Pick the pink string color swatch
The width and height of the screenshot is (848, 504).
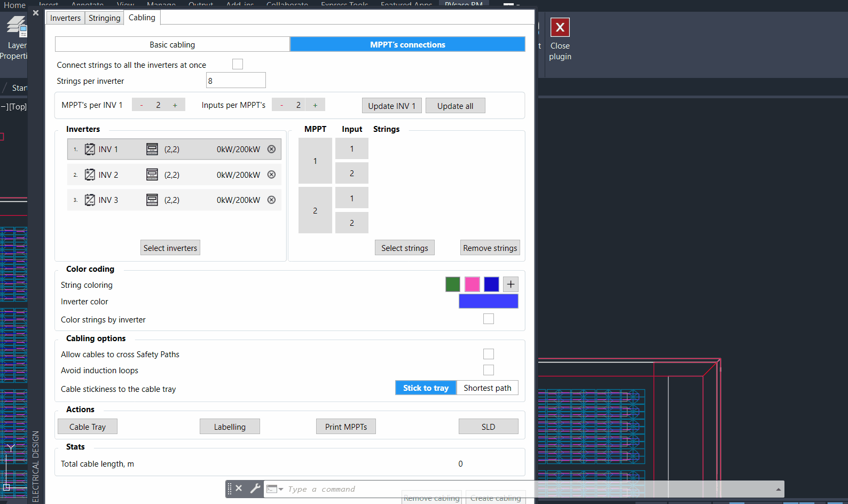[x=472, y=285]
